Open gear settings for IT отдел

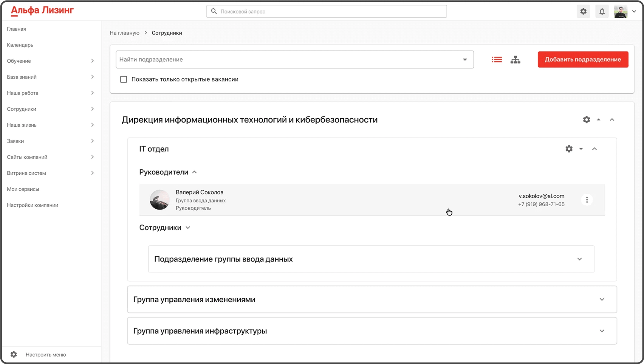pos(569,149)
